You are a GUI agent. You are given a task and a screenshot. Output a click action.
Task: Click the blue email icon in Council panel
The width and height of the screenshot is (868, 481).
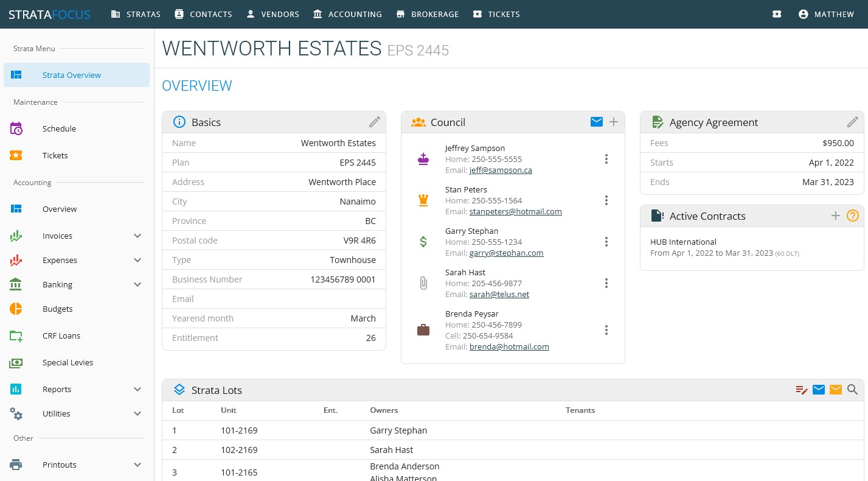pyautogui.click(x=596, y=122)
